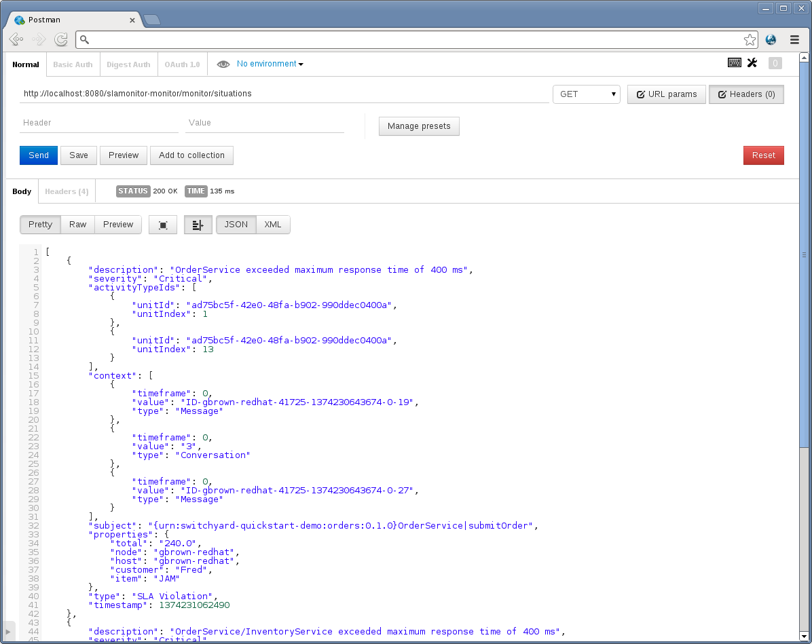
Task: Toggle fullscreen response view icon
Action: (163, 225)
